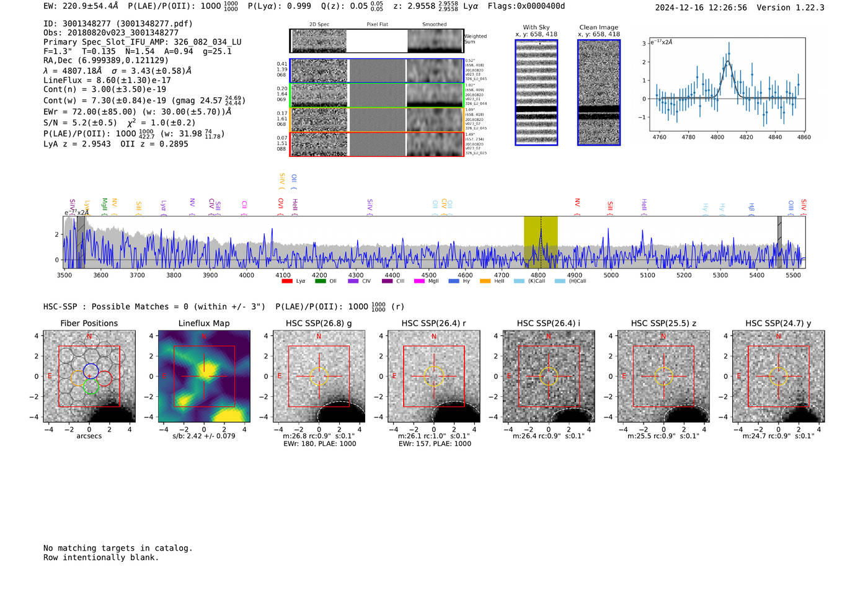
Task: Click the (K)CaII legend swatch
Action: [x=519, y=282]
